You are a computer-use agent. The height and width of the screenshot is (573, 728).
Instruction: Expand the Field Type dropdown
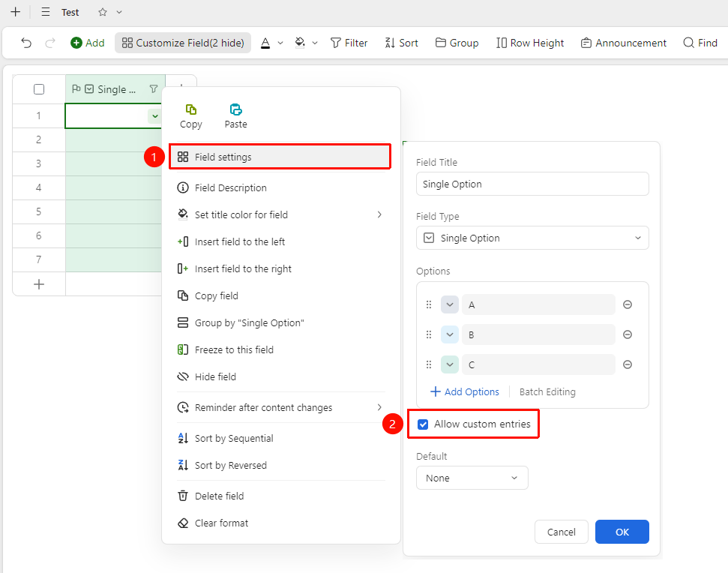click(532, 238)
